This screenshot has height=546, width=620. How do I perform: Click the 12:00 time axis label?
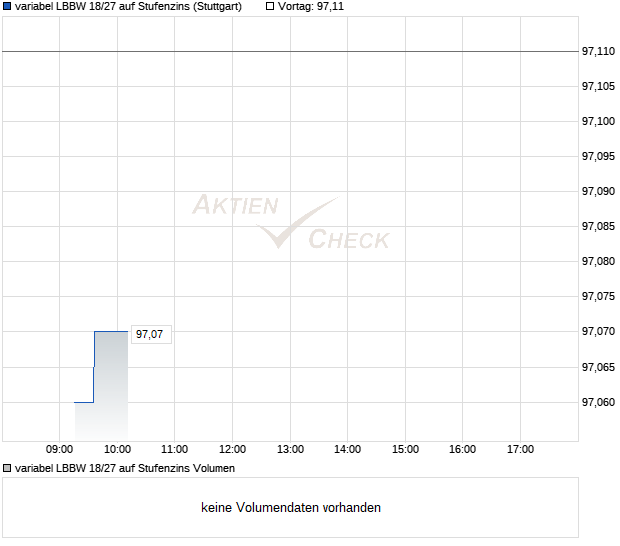point(232,450)
